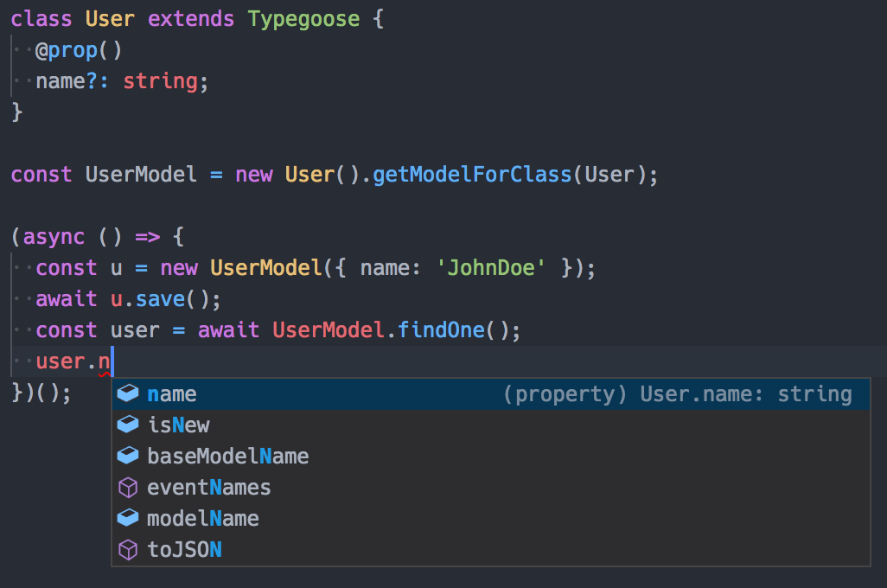Place cursor on the @prop decorator
This screenshot has height=588, width=887.
click(x=67, y=50)
